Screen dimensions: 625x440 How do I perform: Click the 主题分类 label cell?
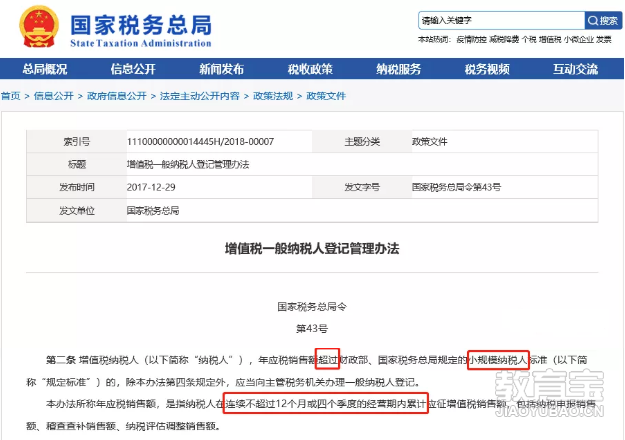(x=362, y=141)
